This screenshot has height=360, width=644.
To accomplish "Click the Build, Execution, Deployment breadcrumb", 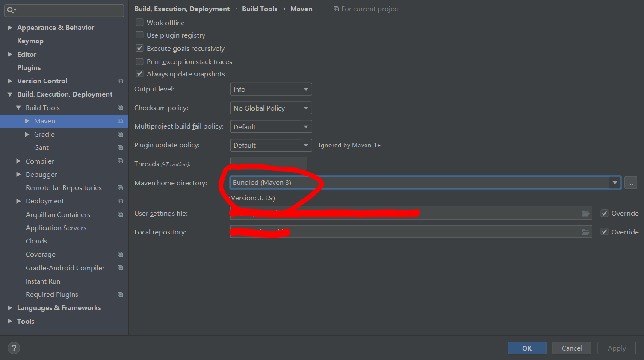I will tap(182, 9).
